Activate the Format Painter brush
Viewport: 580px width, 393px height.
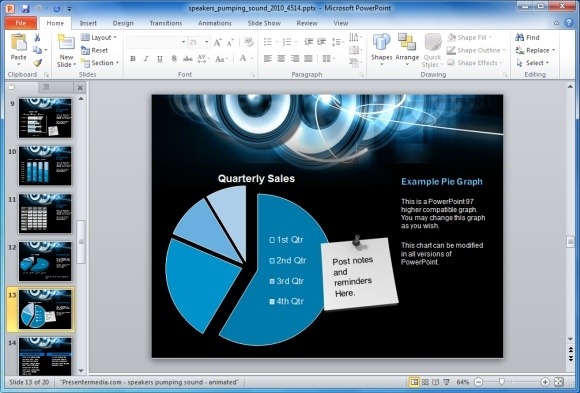click(x=37, y=63)
